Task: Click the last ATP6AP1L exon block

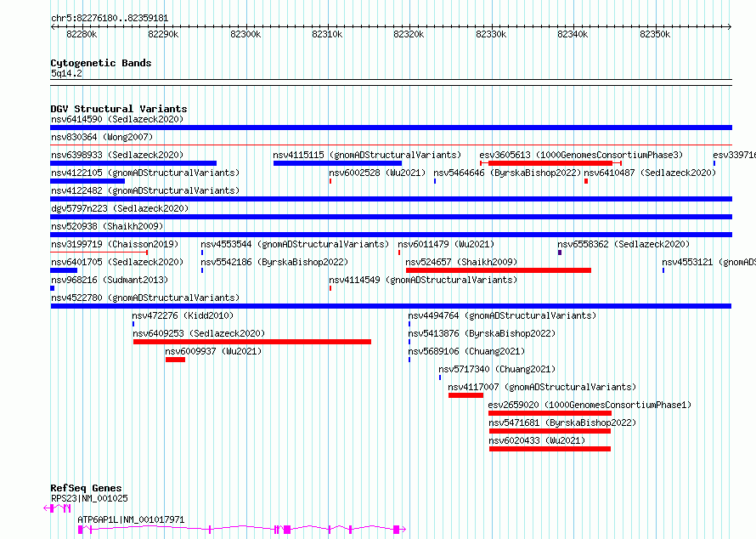Action: pyautogui.click(x=397, y=530)
